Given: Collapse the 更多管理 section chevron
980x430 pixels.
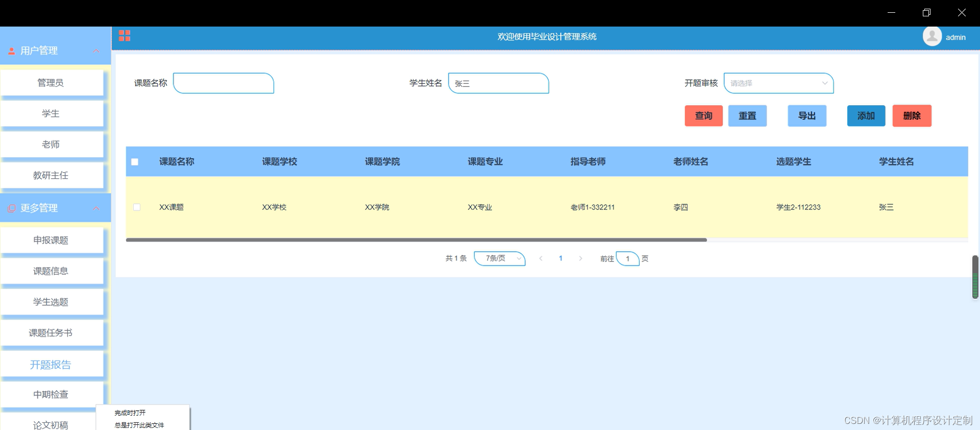Looking at the screenshot, I should tap(96, 208).
